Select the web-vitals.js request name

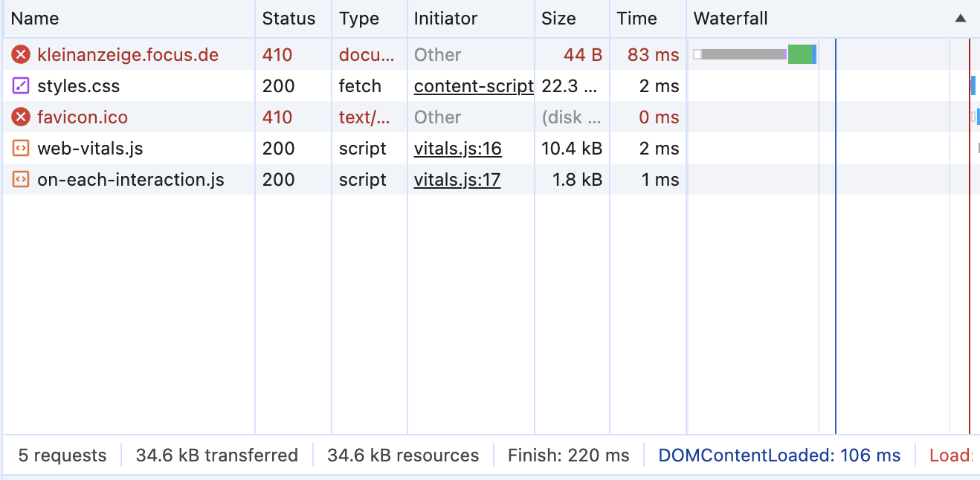[x=90, y=149]
